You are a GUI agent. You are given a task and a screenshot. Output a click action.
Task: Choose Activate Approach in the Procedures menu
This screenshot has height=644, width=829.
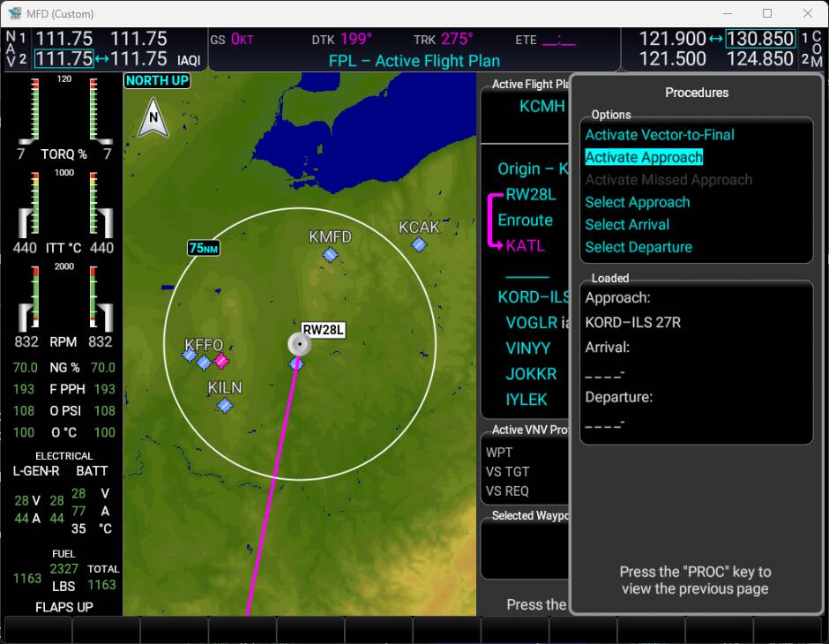643,157
